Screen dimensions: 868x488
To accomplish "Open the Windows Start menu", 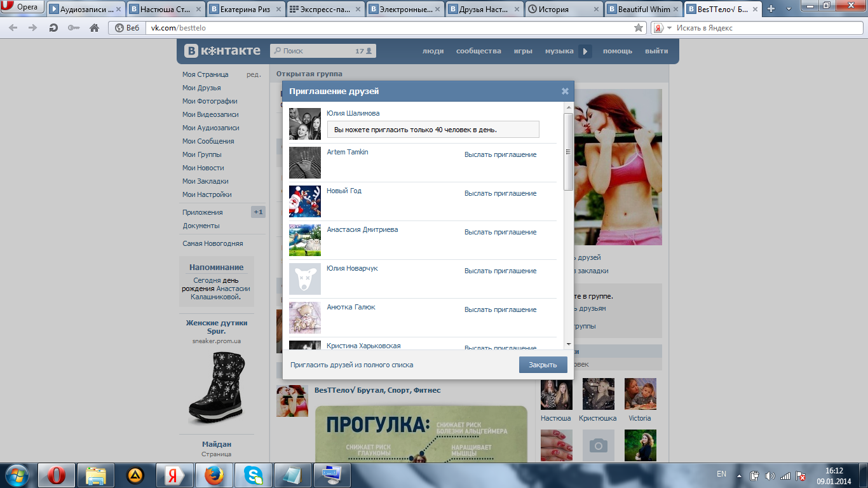I will coord(17,475).
